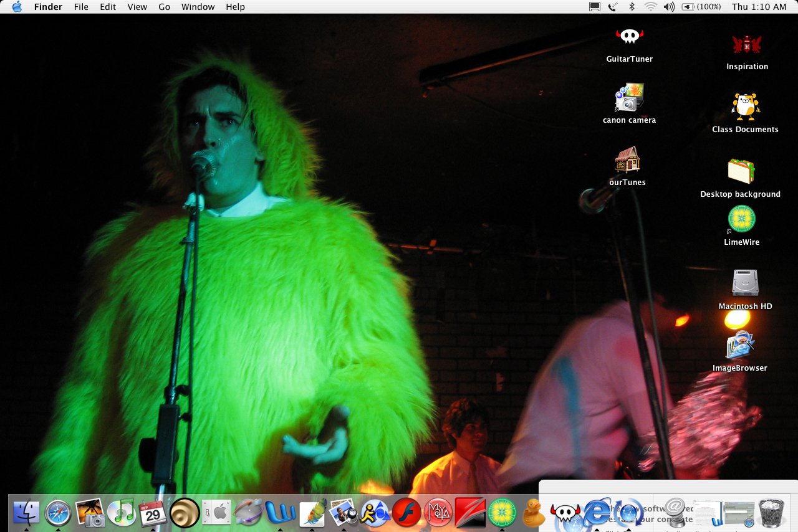The image size is (798, 532).
Task: Restore minimized Safari window from dock
Action: coord(739,513)
